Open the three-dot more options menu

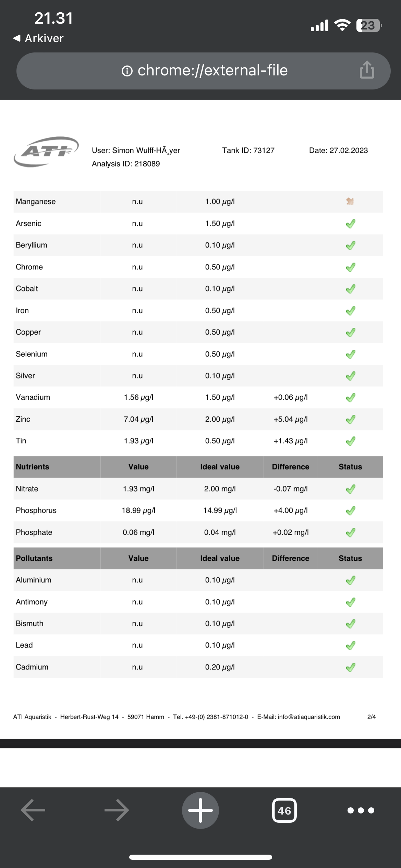point(361,810)
